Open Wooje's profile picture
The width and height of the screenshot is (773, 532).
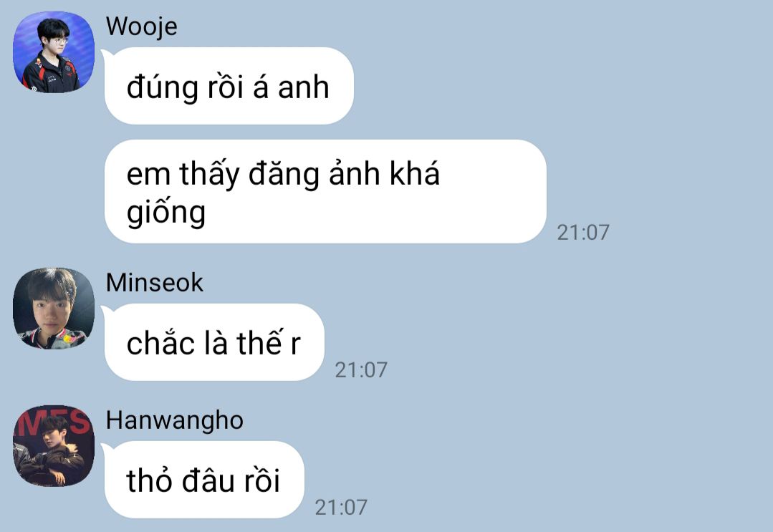tap(54, 52)
